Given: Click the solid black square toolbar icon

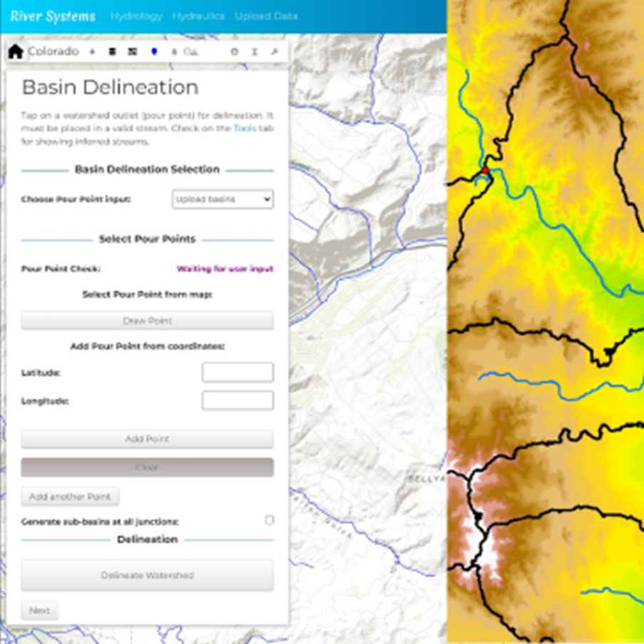Looking at the screenshot, I should point(112,52).
